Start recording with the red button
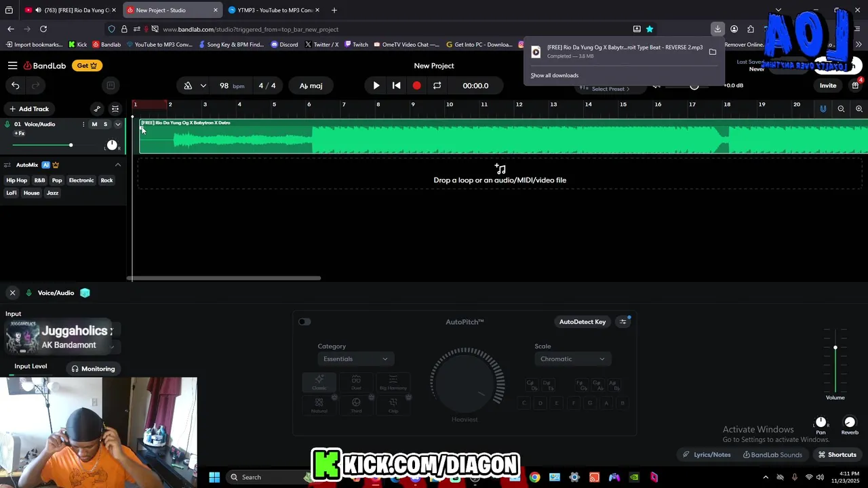Viewport: 868px width, 488px height. pos(416,85)
